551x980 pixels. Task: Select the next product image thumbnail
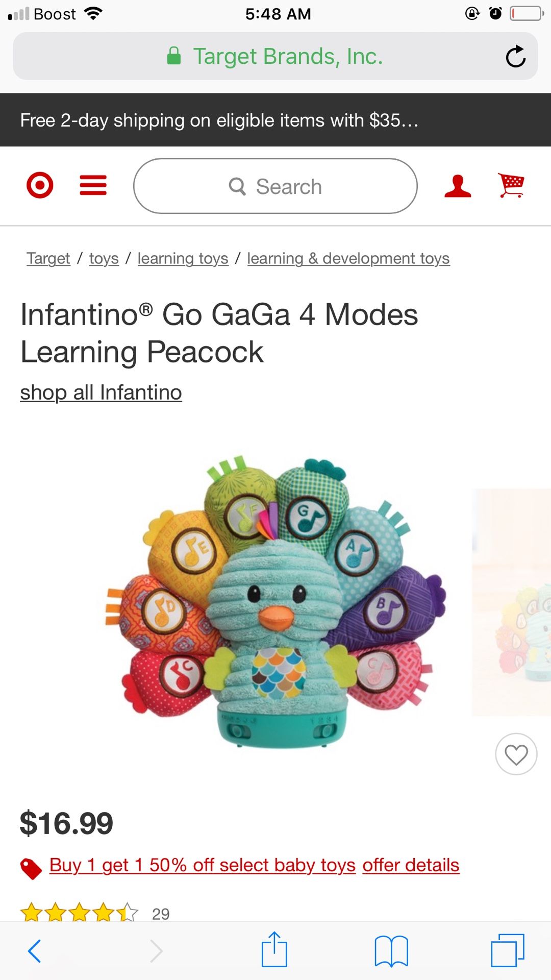coord(512,602)
